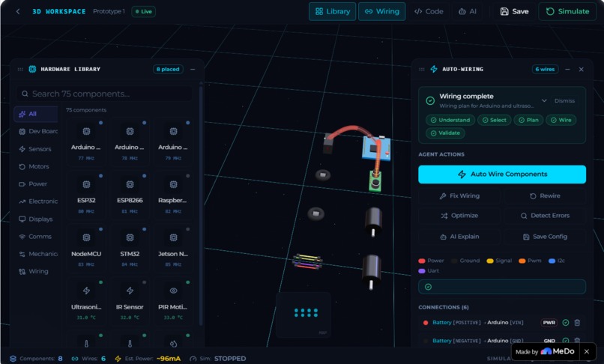The width and height of the screenshot is (604, 364).
Task: Select the All category
Action: pos(36,114)
